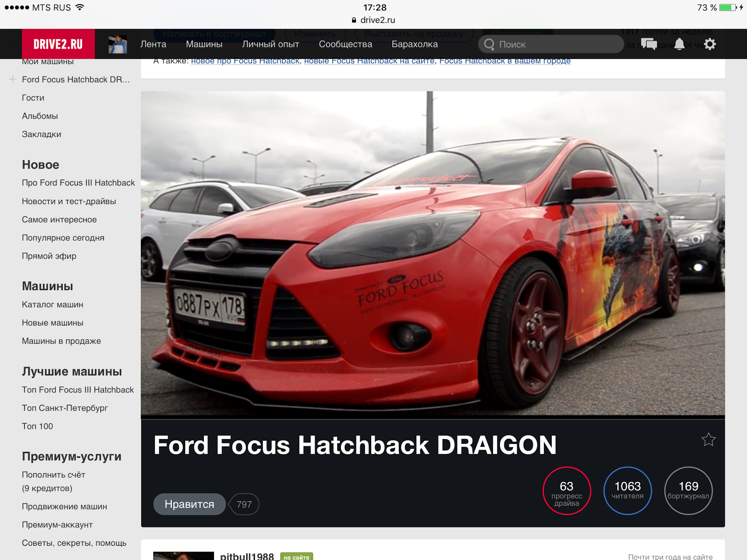The height and width of the screenshot is (560, 747).
Task: Click the Поиск search field
Action: point(556,44)
